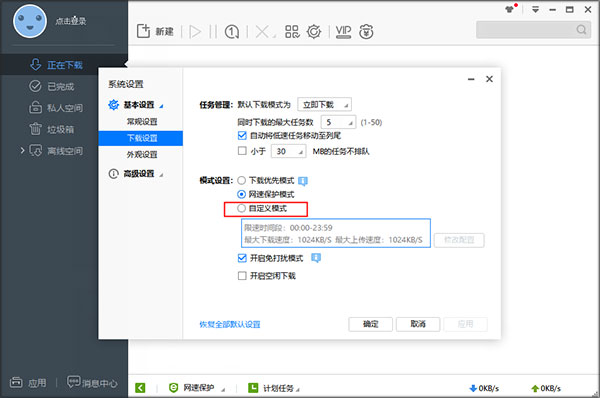The image size is (600, 398).
Task: Click the 新建 new task icon
Action: 143,31
